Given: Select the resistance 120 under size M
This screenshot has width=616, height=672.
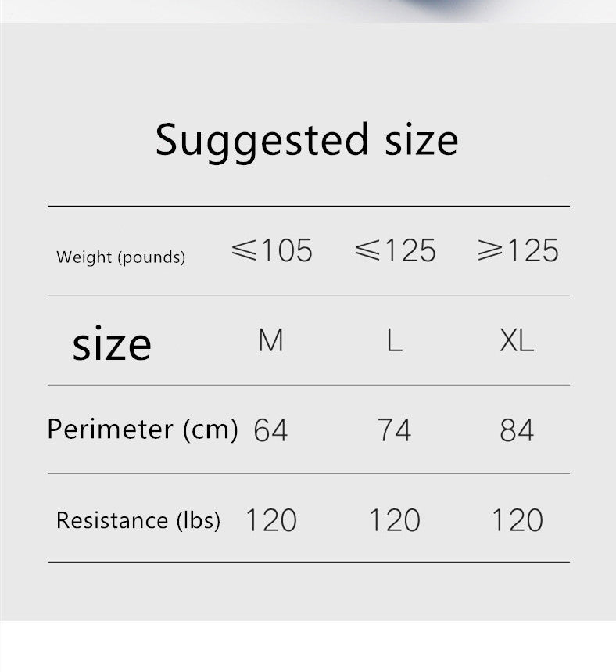Looking at the screenshot, I should point(271,520).
